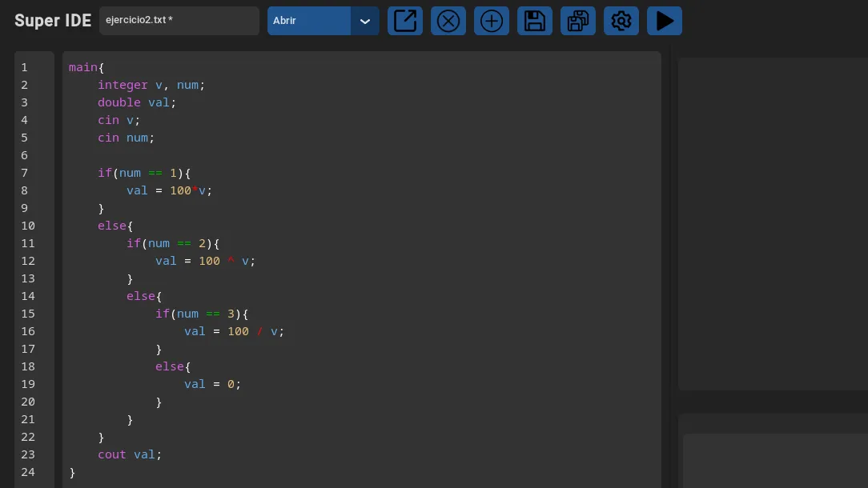Click the 'else{' on line 10
868x488 pixels.
pos(115,226)
